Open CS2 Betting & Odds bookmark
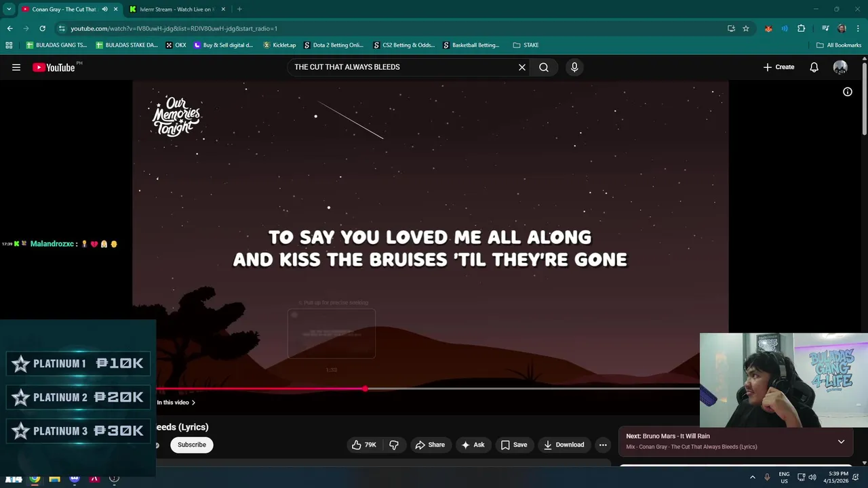Screen dimensions: 868x488 (404, 45)
